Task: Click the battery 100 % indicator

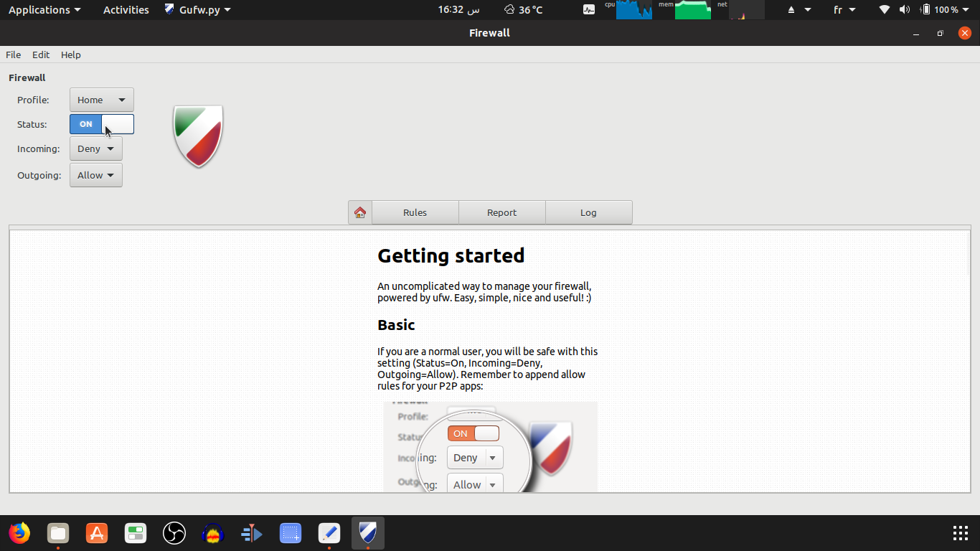Action: tap(941, 10)
